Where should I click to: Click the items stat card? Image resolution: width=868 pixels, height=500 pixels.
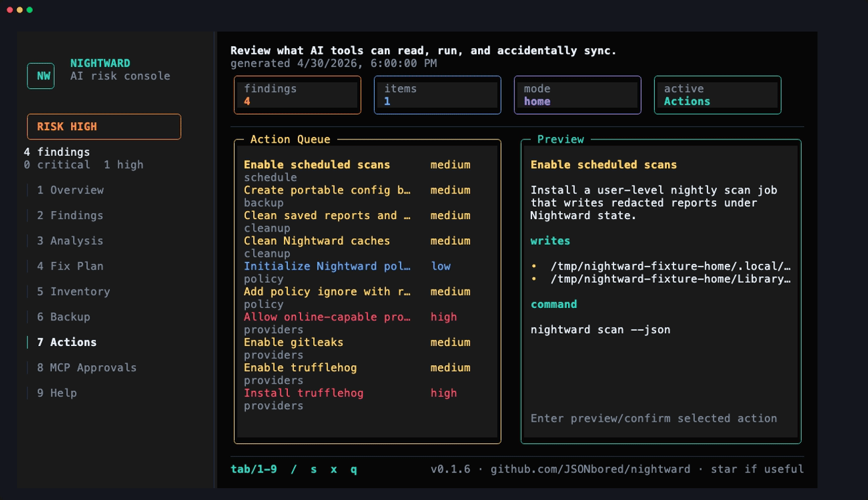point(437,95)
